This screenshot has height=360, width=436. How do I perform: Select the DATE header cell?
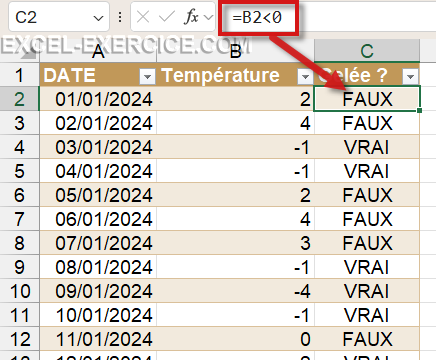(98, 75)
